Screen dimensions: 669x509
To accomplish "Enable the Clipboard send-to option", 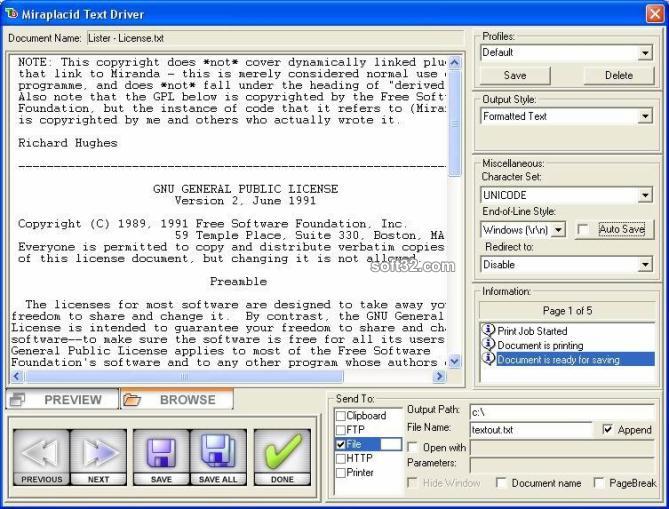I will pos(340,416).
